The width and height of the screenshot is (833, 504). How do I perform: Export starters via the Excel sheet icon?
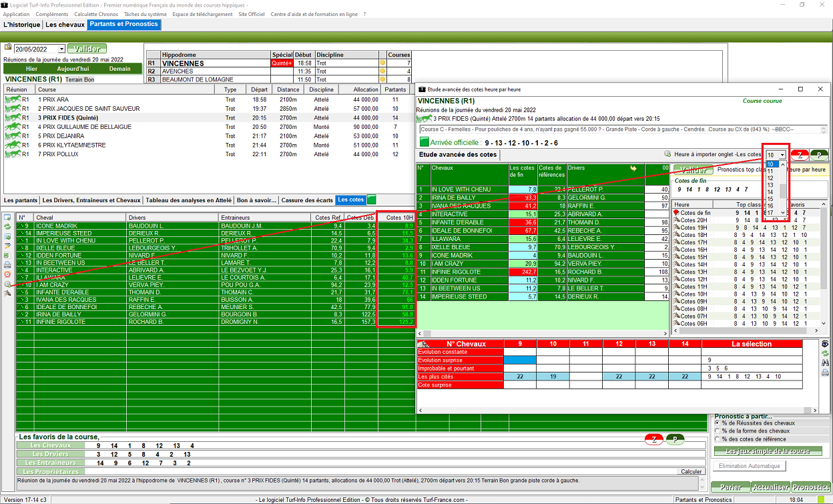7,255
